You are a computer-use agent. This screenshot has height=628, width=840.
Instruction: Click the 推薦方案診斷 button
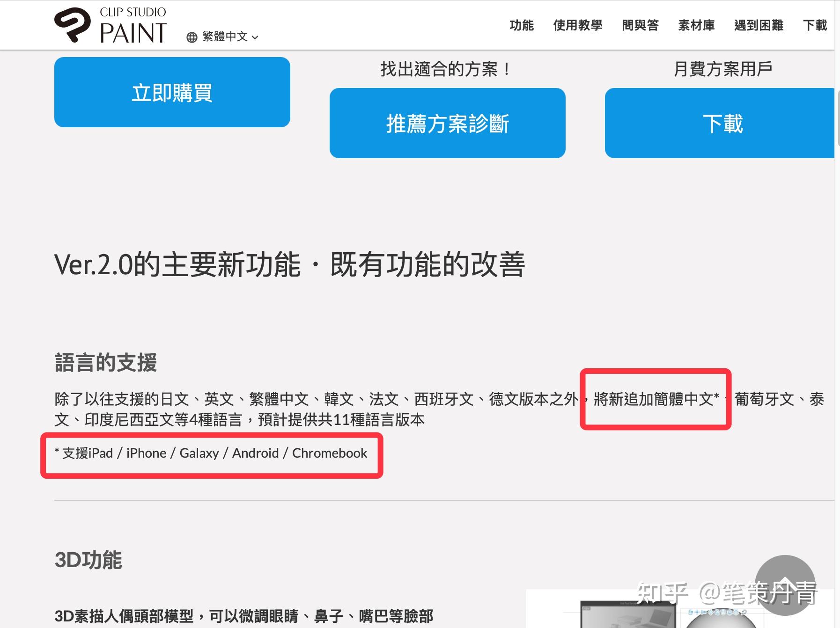coord(448,123)
